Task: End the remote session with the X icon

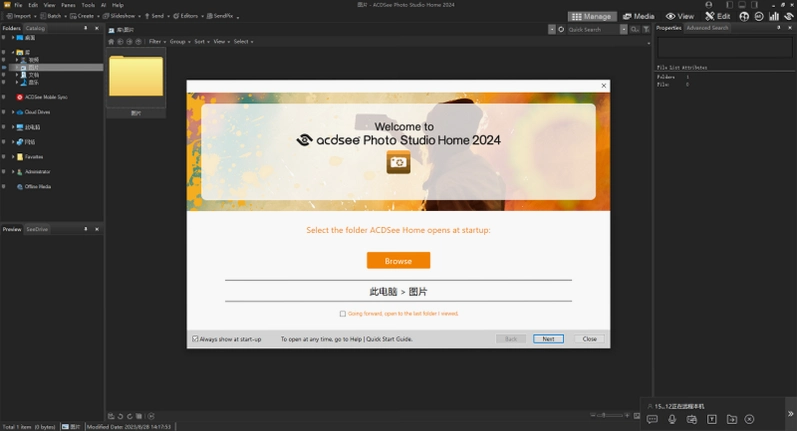Action: 749,419
